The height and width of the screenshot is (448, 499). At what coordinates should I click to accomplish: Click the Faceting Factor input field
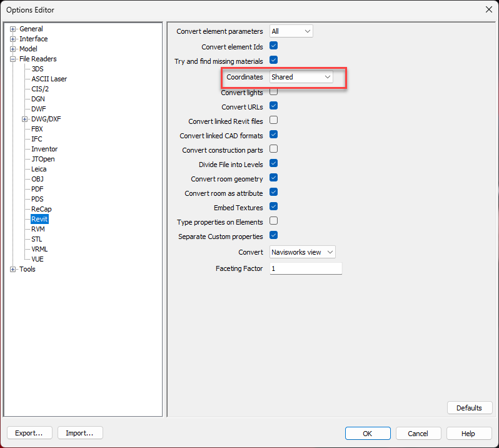[x=306, y=268]
